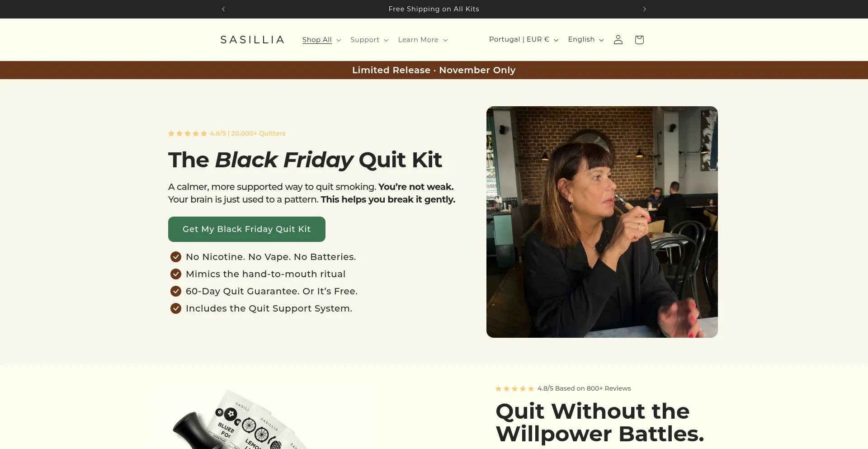Open the English language selector
Viewport: 868px width, 449px height.
(x=586, y=39)
